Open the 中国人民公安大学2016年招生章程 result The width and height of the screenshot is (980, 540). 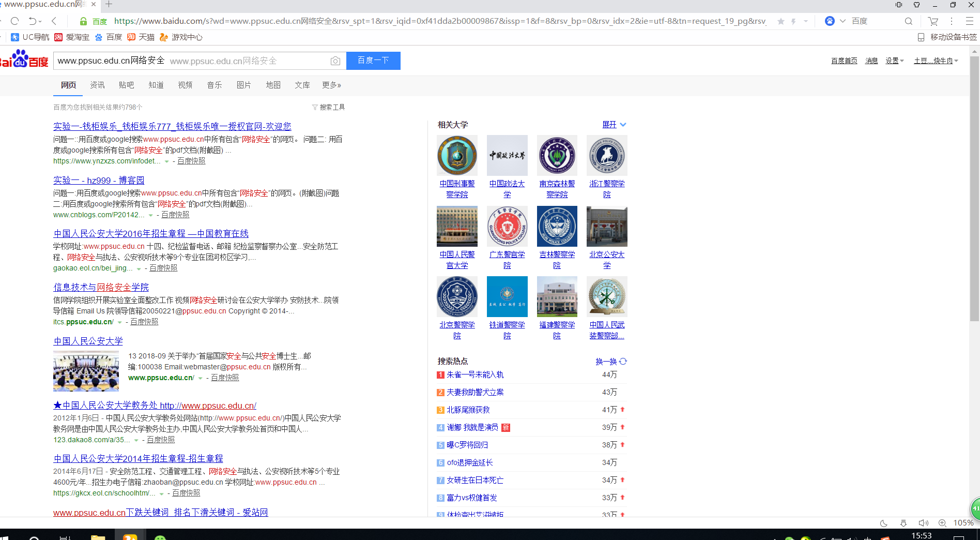click(x=151, y=234)
